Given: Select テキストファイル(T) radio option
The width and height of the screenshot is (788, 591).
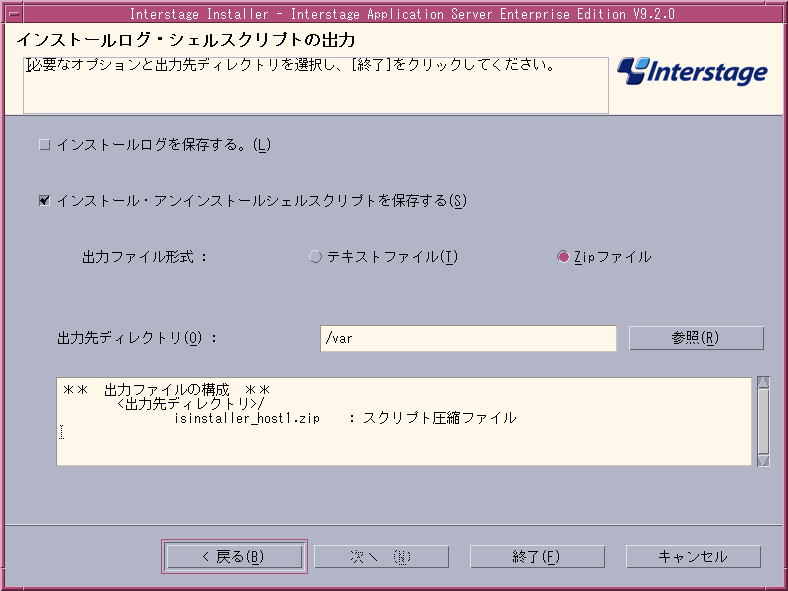Looking at the screenshot, I should point(315,257).
